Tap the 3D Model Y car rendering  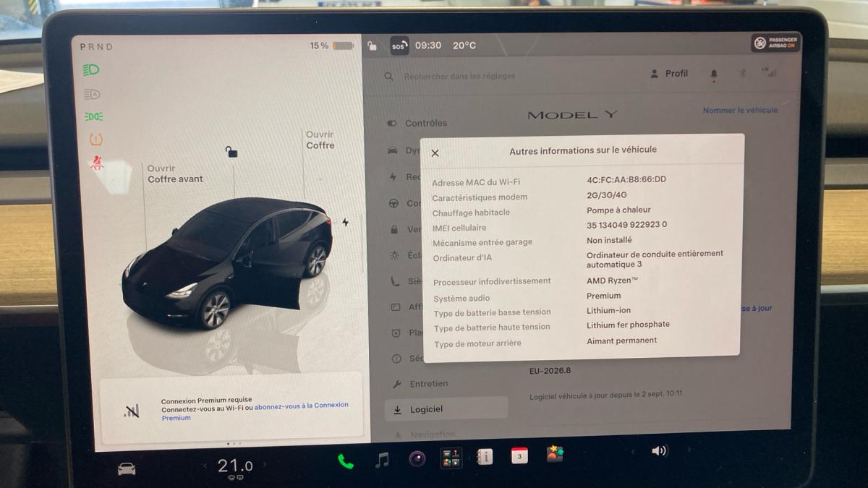(227, 262)
